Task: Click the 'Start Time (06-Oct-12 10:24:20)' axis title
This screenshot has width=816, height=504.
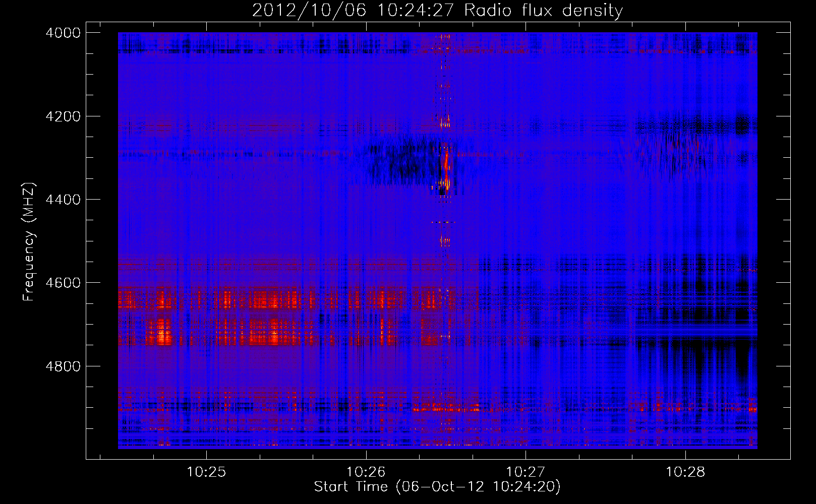Action: [x=437, y=487]
